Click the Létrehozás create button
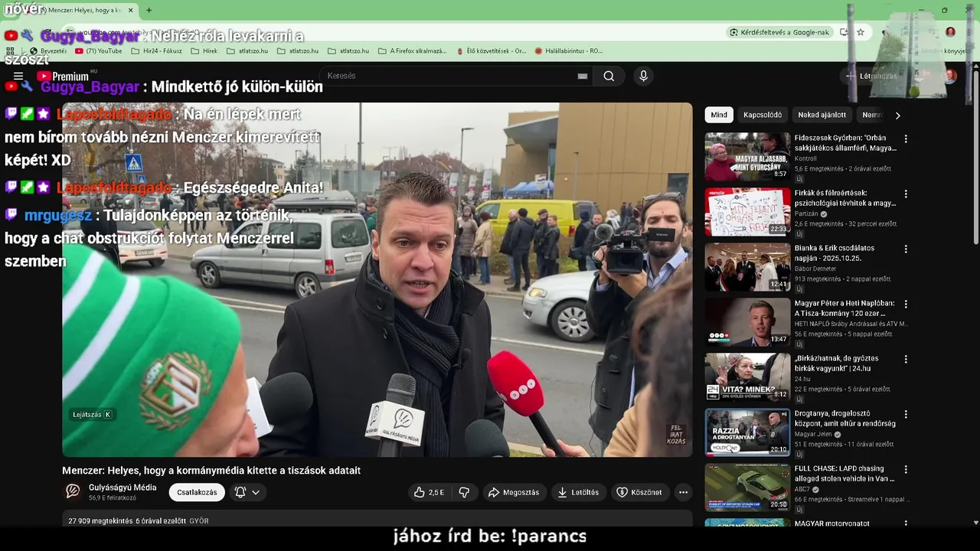This screenshot has width=980, height=551. (871, 76)
